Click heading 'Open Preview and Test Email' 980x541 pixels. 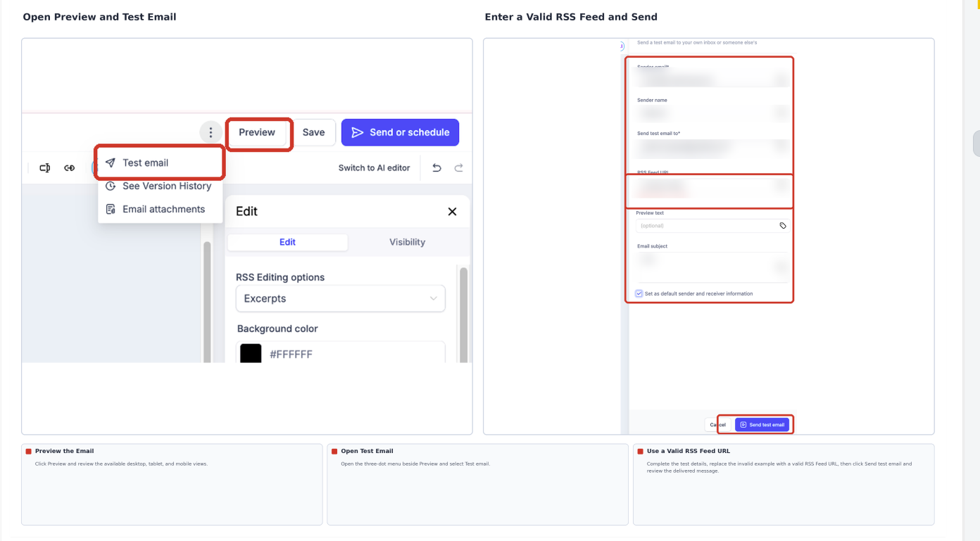point(99,17)
